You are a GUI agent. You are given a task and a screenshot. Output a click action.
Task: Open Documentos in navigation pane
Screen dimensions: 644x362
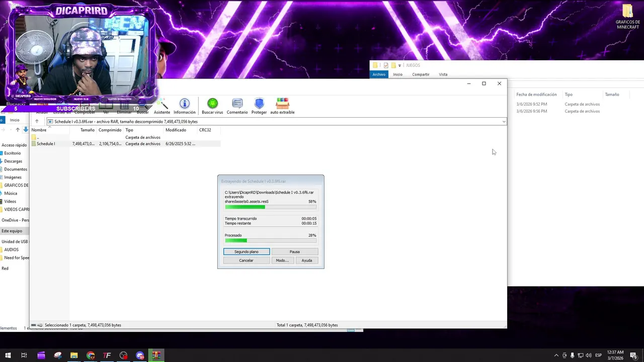click(x=16, y=169)
